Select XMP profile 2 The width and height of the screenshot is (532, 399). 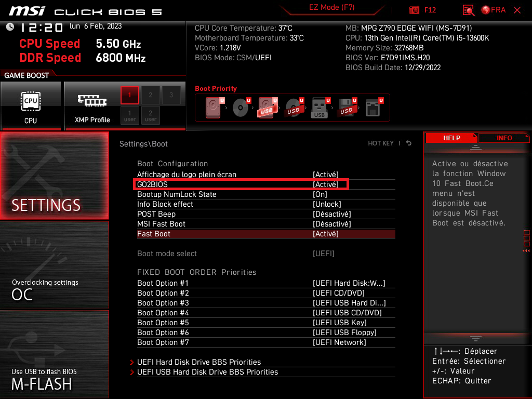[x=150, y=95]
